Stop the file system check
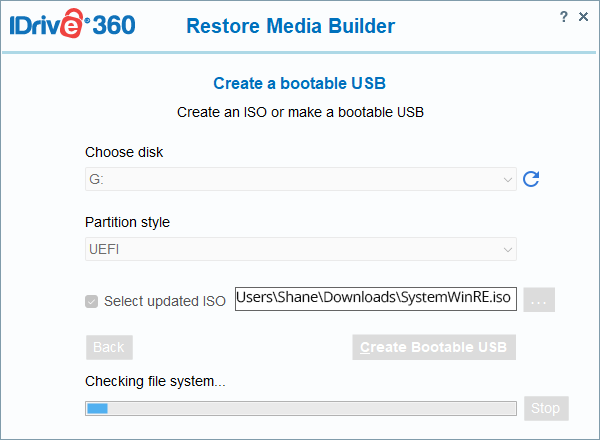600x440 pixels. coord(545,408)
